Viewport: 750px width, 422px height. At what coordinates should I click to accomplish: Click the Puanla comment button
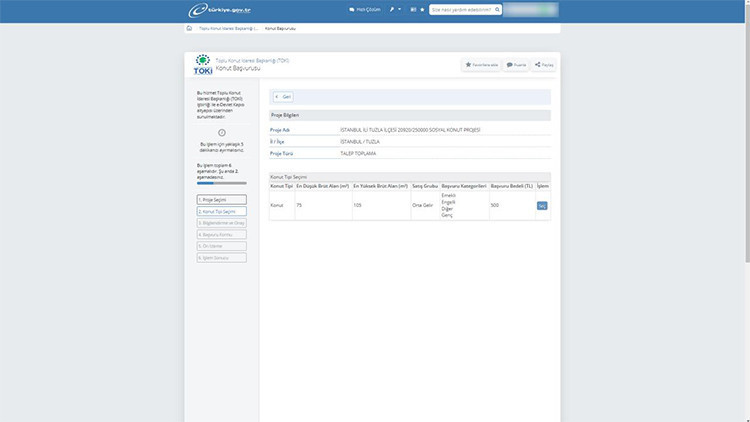[x=516, y=65]
